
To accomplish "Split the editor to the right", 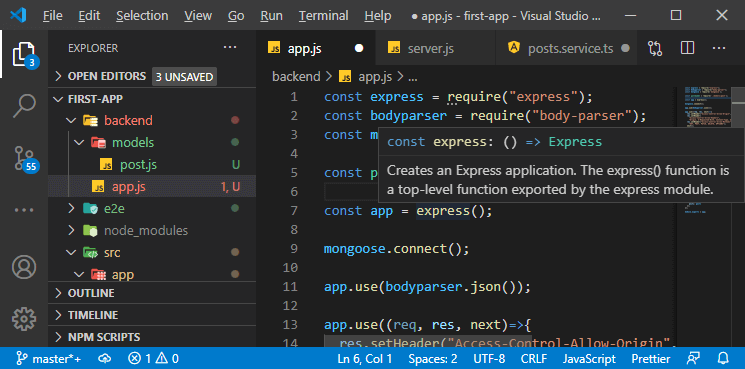I will coord(687,48).
